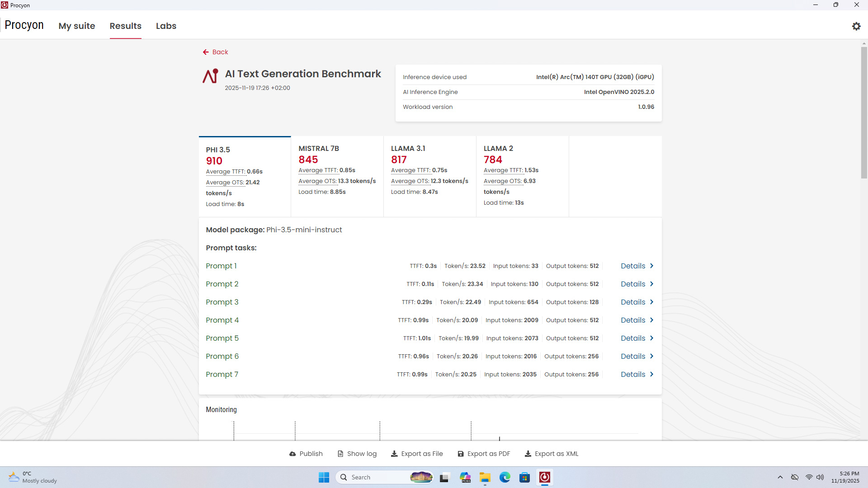Click the Procyon logo in title bar

coord(5,5)
